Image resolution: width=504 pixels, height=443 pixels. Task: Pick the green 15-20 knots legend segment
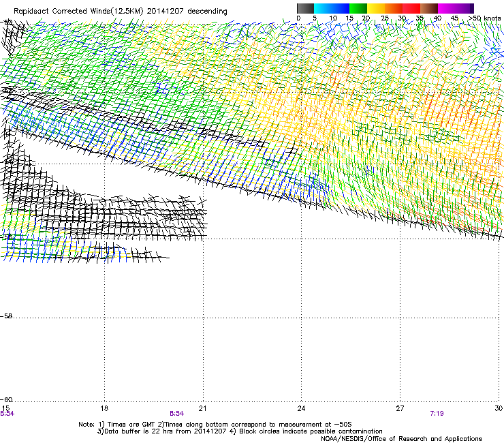click(x=358, y=8)
